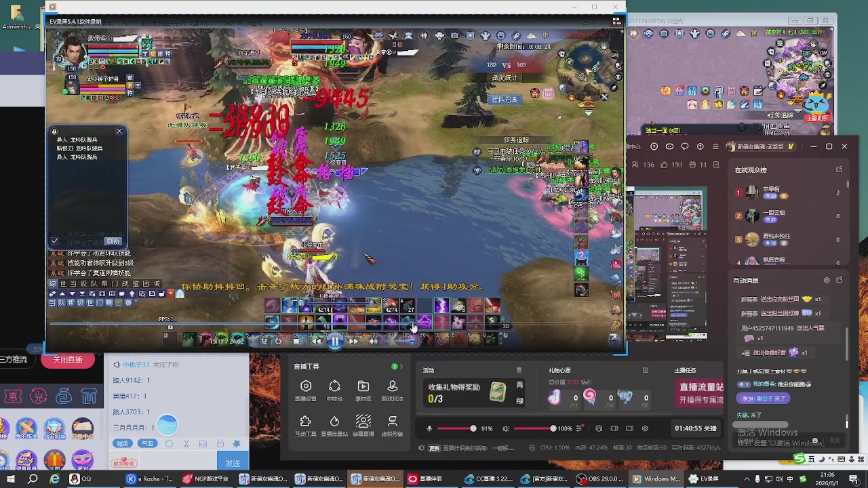This screenshot has width=868, height=488.
Task: Adjust the microphone volume slider at 91%
Action: [456, 428]
